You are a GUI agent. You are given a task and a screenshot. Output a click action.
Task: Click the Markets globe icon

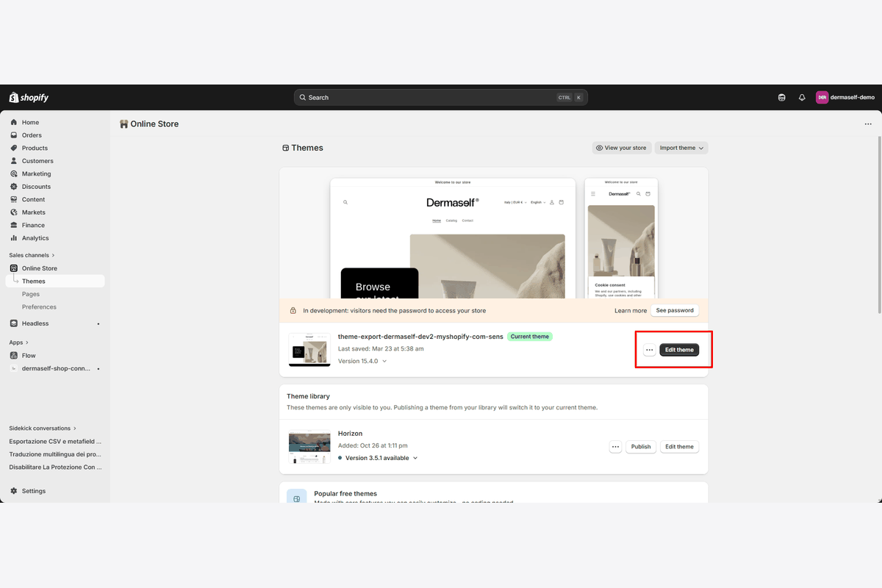[14, 212]
